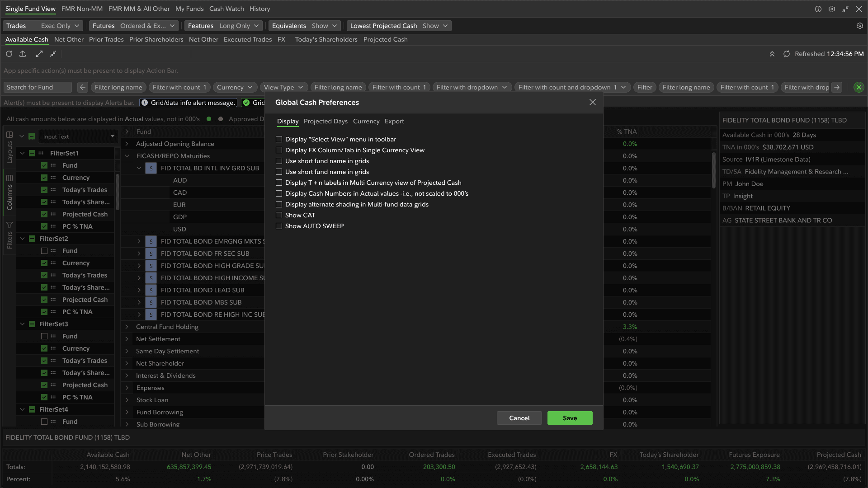
Task: Click the expand arrows icon in toolbar
Action: click(39, 54)
